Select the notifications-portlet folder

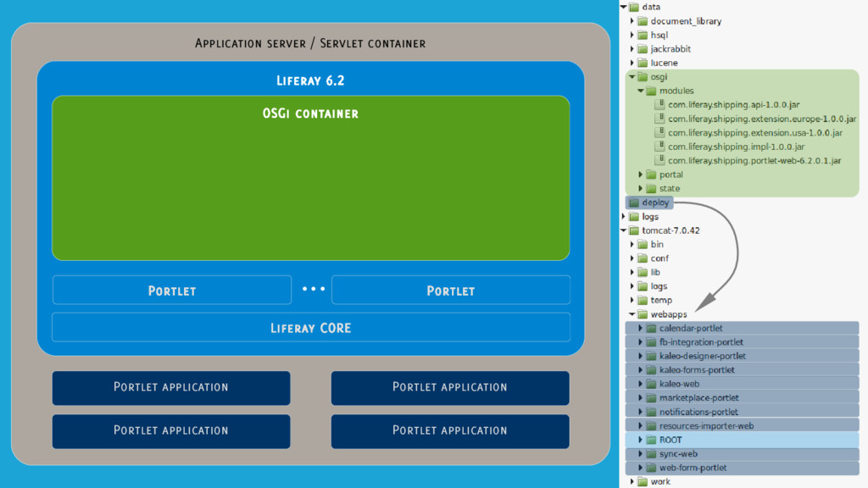tap(698, 412)
